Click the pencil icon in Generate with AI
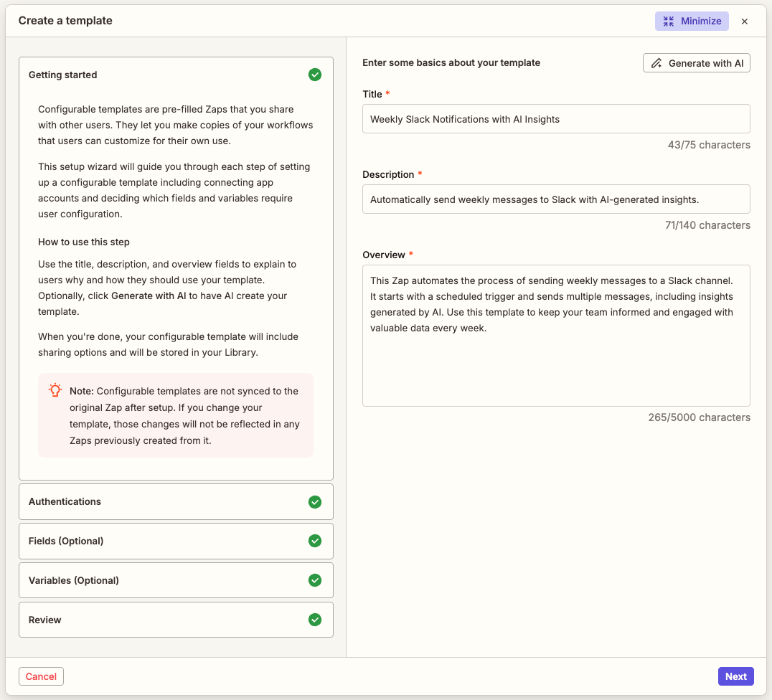This screenshot has width=772, height=700. pos(656,62)
